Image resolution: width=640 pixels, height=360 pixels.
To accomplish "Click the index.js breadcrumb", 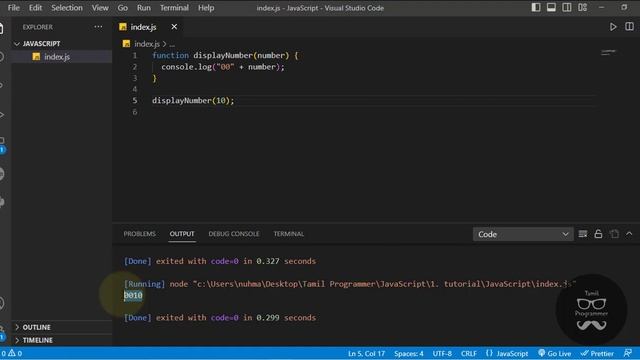I will click(x=147, y=44).
